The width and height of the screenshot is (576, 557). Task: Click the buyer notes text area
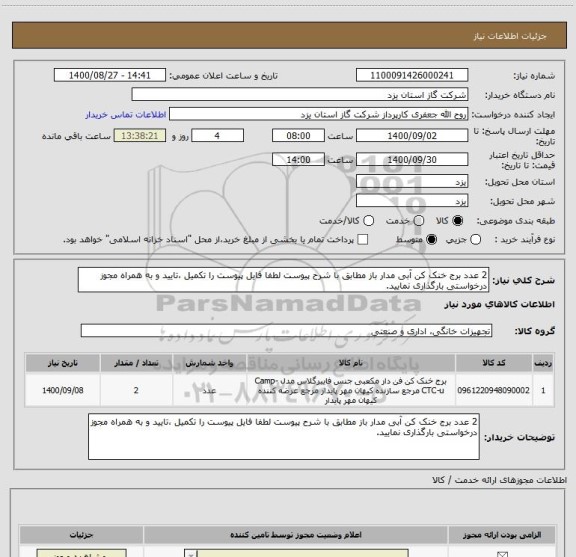(284, 436)
